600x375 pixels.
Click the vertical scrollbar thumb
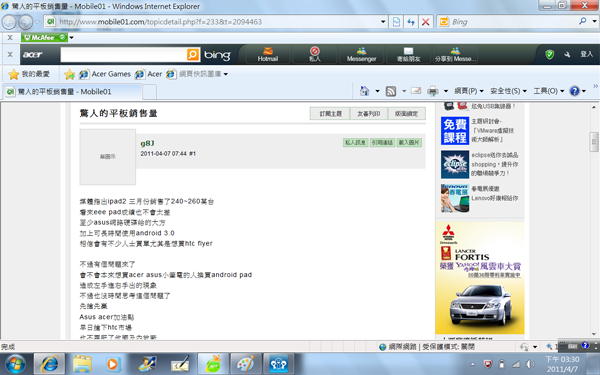pos(594,142)
